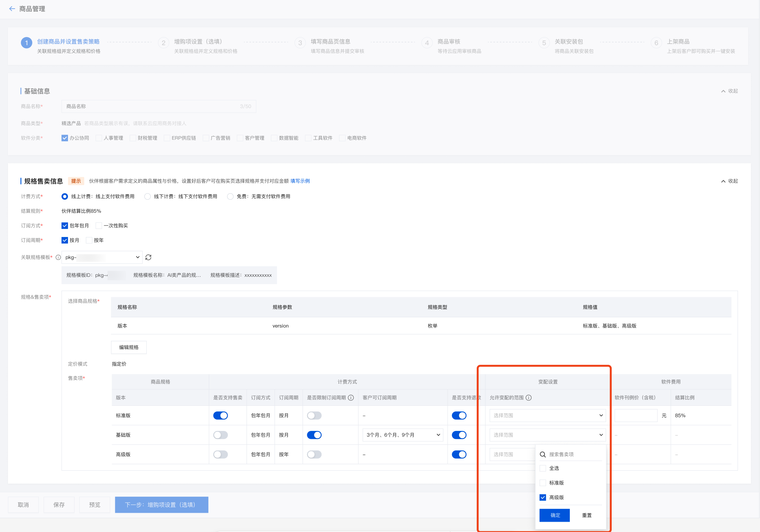Click the search icon in 搜索售卖项 box
This screenshot has height=532, width=760.
coord(543,454)
